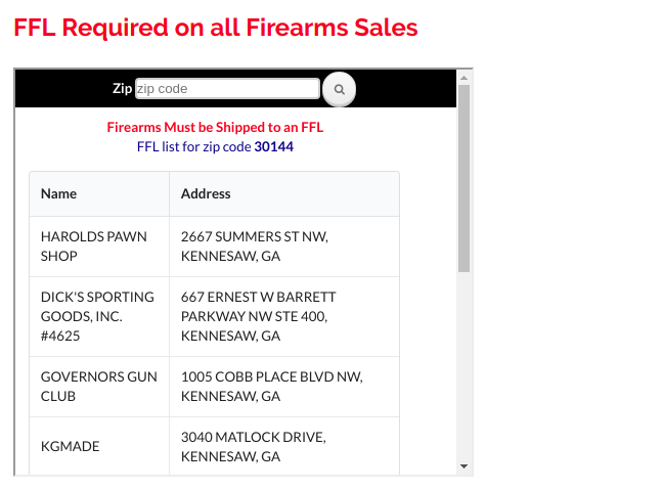Click the 3040 MATLOCK DRIVE address
This screenshot has height=490, width=655.
[253, 446]
